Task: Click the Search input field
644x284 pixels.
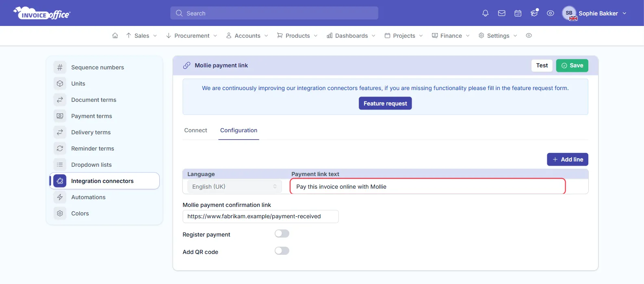Action: click(274, 13)
